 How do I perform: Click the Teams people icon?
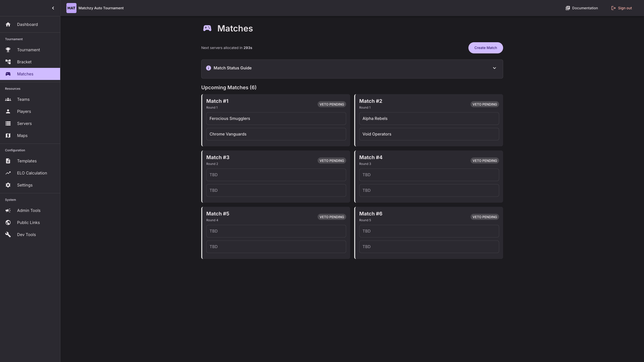(8, 99)
